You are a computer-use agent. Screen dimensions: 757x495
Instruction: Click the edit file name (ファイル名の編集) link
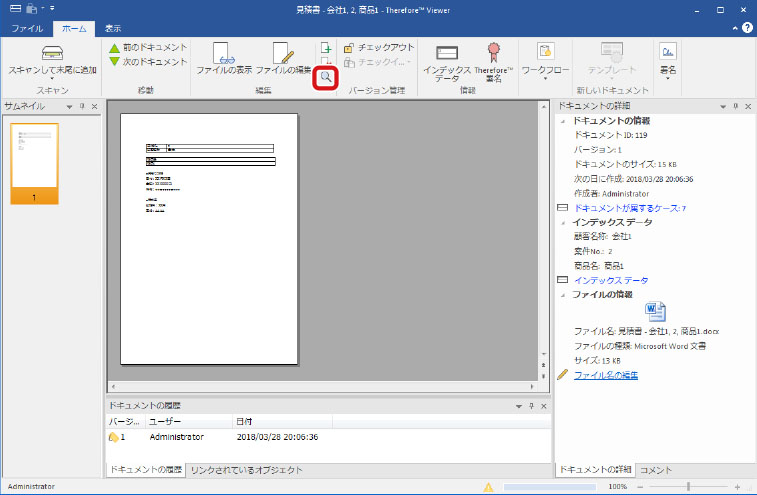[606, 375]
